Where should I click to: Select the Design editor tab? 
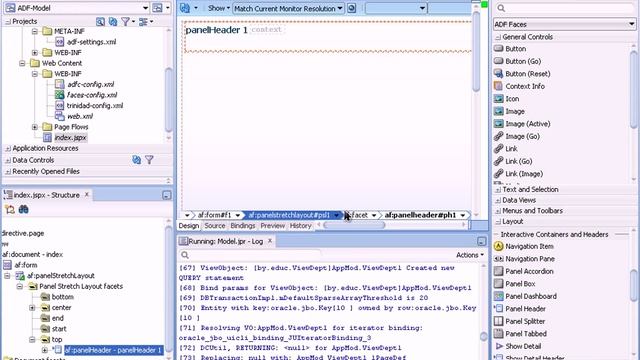click(189, 226)
